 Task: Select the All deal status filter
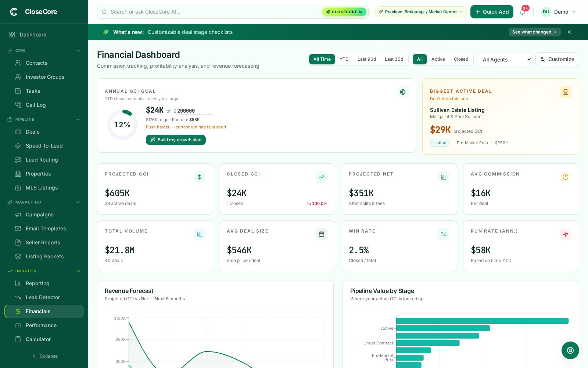420,59
